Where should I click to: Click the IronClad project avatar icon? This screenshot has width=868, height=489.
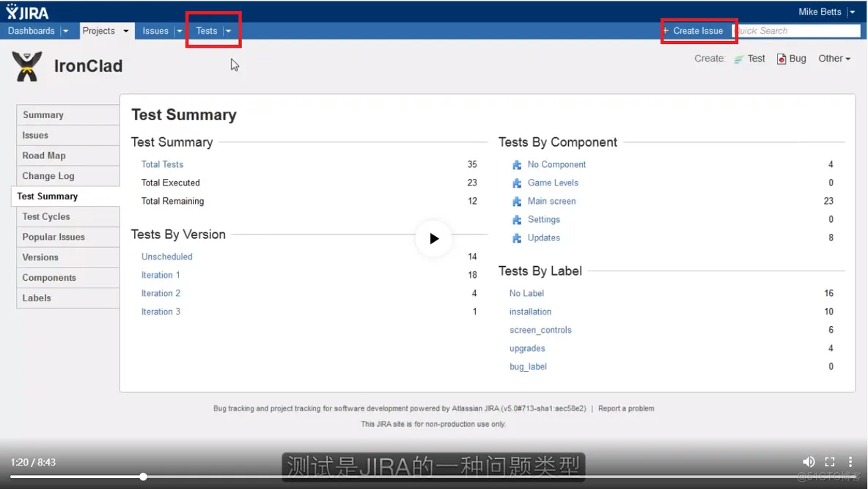pos(27,67)
